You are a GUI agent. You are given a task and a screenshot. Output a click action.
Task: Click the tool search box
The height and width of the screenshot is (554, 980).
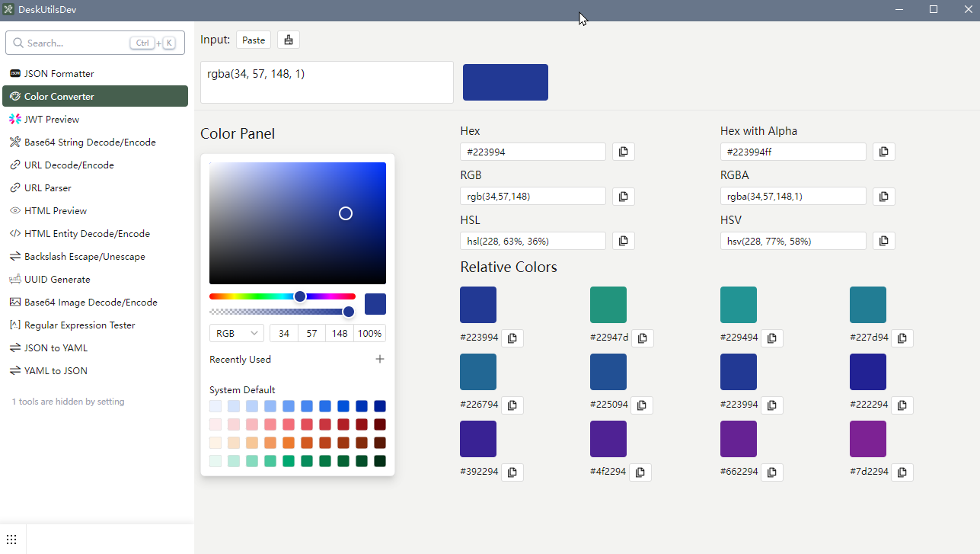[76, 43]
